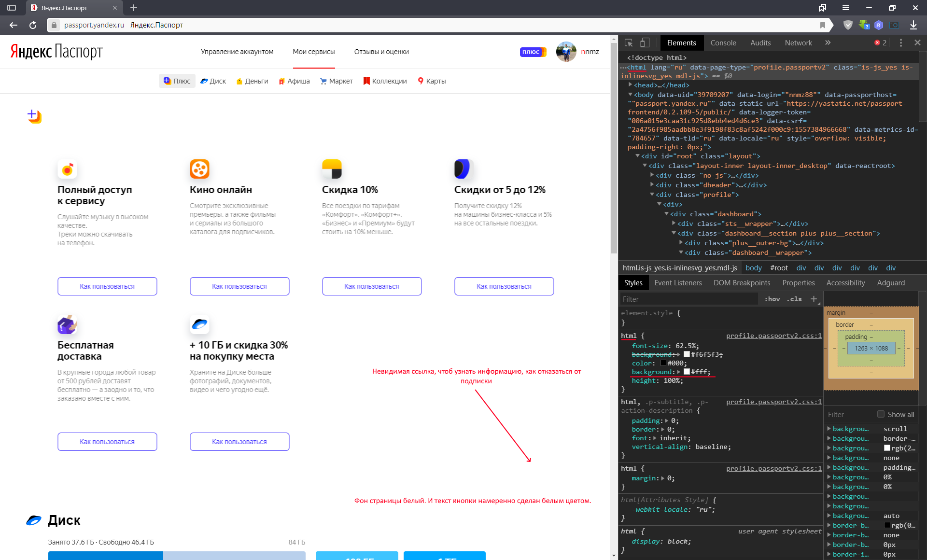Open the profile.passportv2.css:1 link for html rule

tap(773, 336)
